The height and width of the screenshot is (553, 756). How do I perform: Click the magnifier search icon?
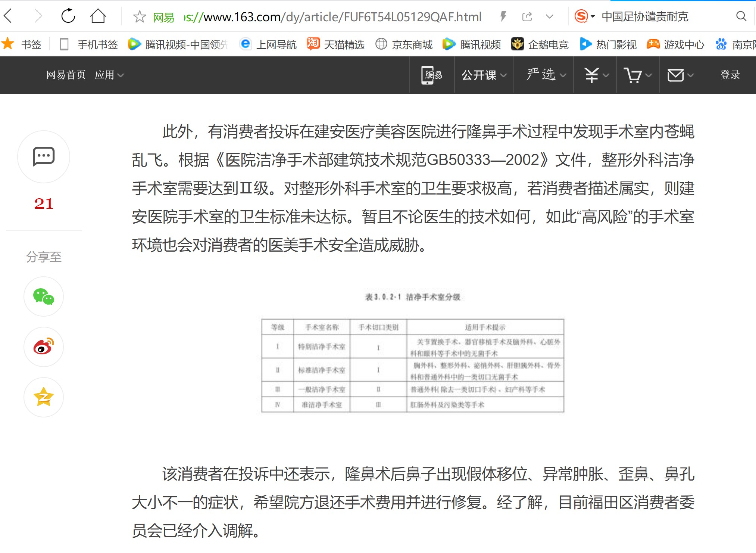click(x=741, y=16)
